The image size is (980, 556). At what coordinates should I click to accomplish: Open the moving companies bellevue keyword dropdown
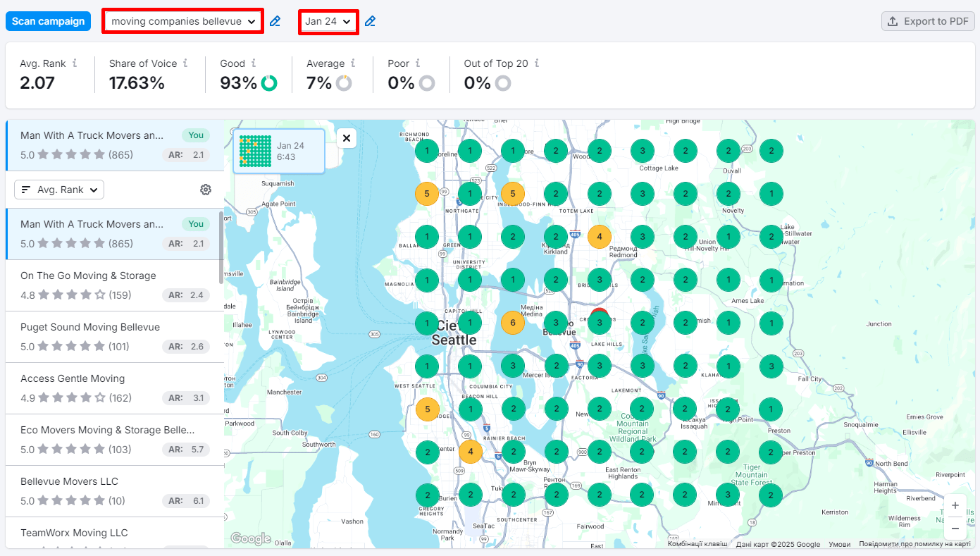[183, 21]
